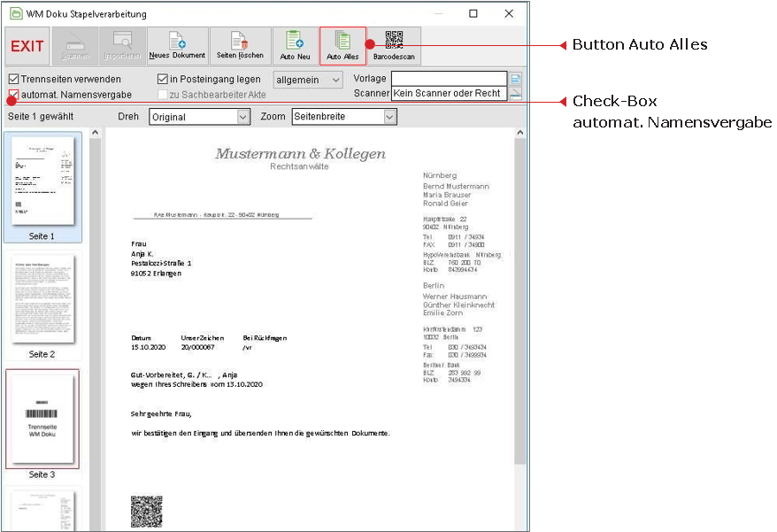Click the scanner icon beside the Scanner field

[516, 93]
